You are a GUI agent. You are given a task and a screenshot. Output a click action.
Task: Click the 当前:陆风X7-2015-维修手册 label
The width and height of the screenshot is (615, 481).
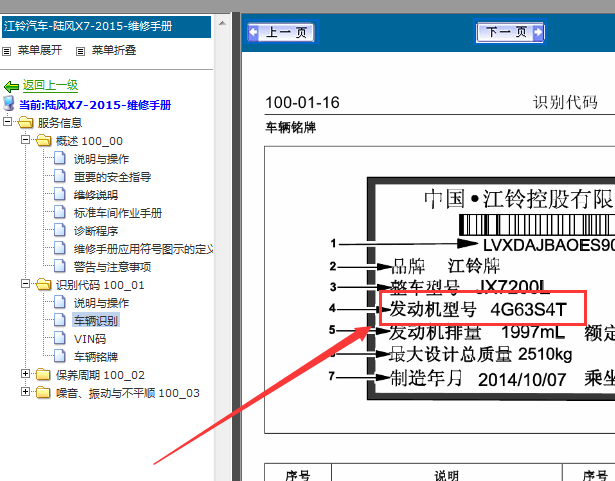pyautogui.click(x=95, y=105)
